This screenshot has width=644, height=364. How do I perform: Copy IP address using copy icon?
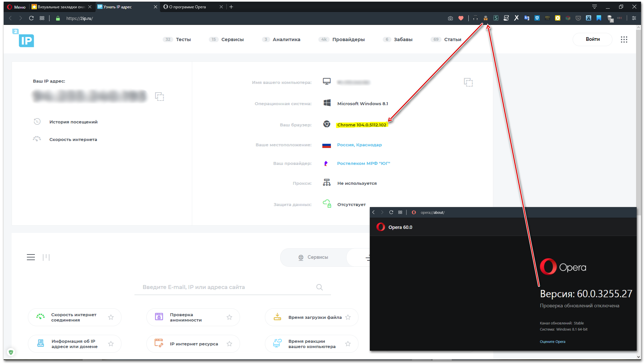(x=160, y=97)
